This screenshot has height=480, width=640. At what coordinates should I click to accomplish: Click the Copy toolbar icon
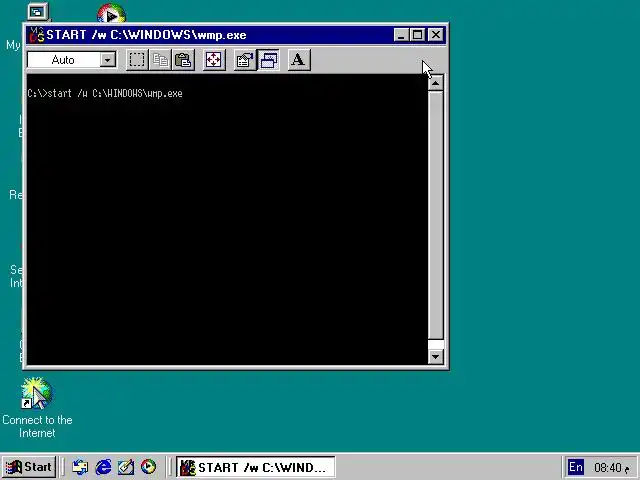point(160,60)
